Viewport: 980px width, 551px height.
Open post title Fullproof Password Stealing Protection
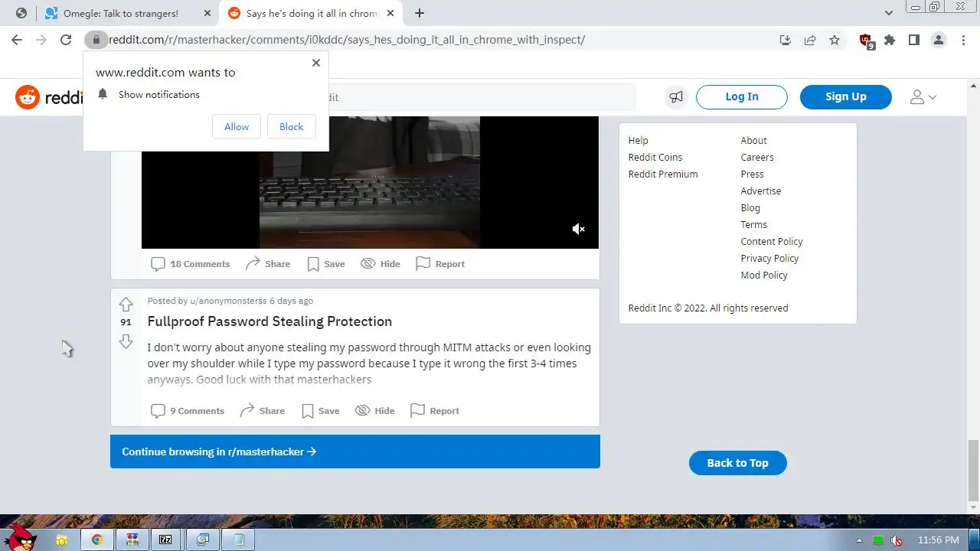pyautogui.click(x=269, y=321)
